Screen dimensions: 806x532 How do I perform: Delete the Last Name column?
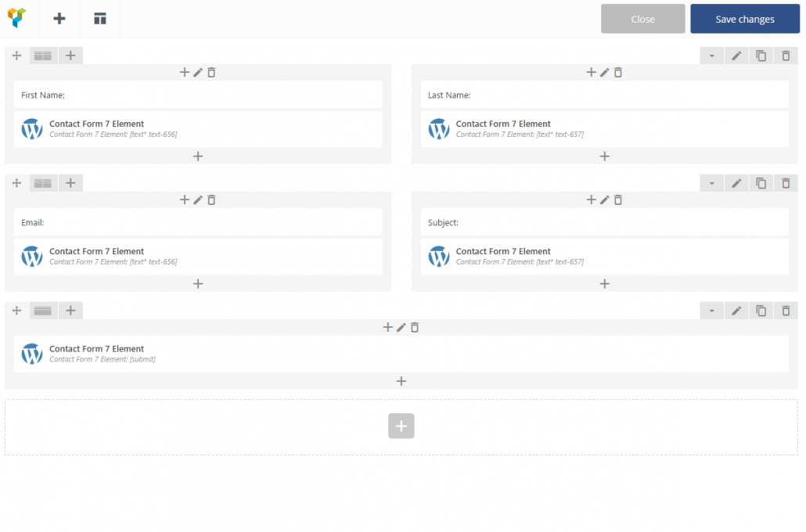click(x=618, y=72)
